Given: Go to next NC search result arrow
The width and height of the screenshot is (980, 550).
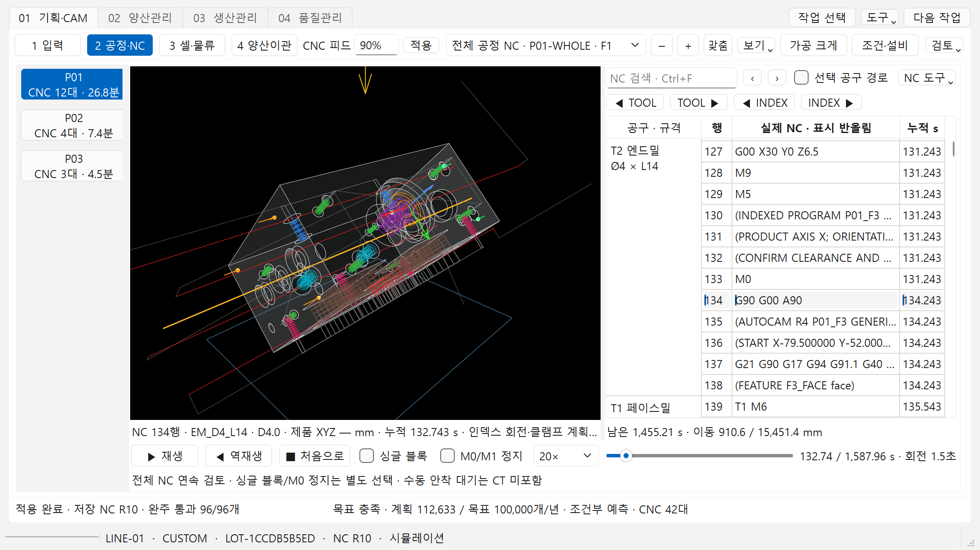Looking at the screenshot, I should (777, 78).
